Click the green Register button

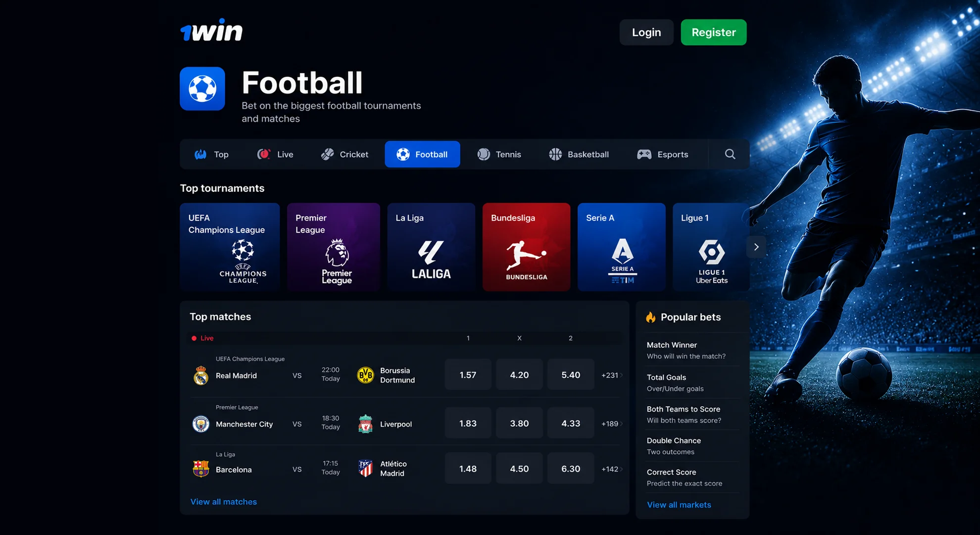click(x=714, y=32)
